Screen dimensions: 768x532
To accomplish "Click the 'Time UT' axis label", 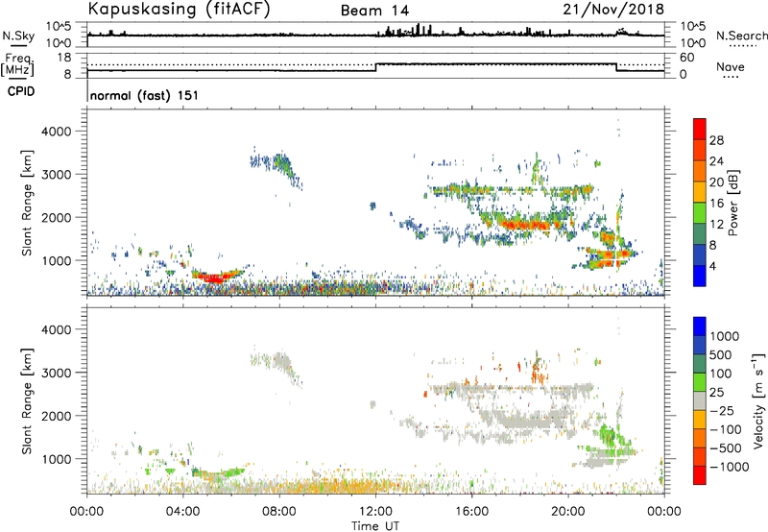I will click(375, 526).
